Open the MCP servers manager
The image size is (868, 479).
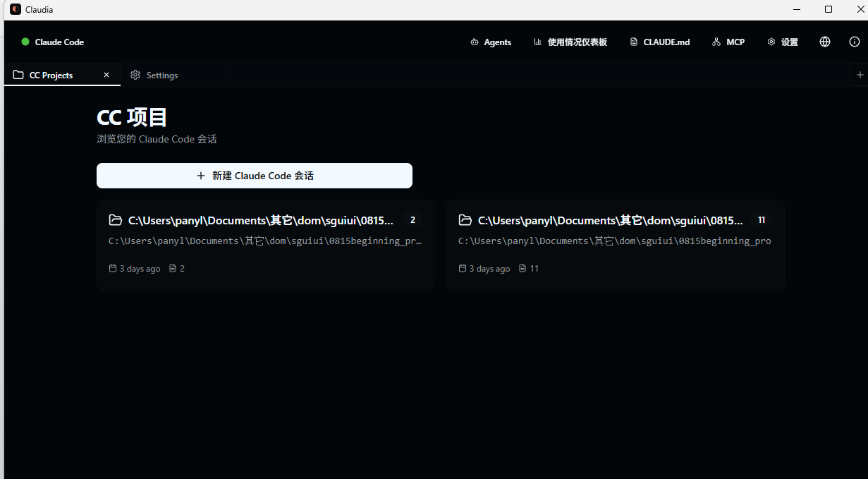click(x=728, y=42)
